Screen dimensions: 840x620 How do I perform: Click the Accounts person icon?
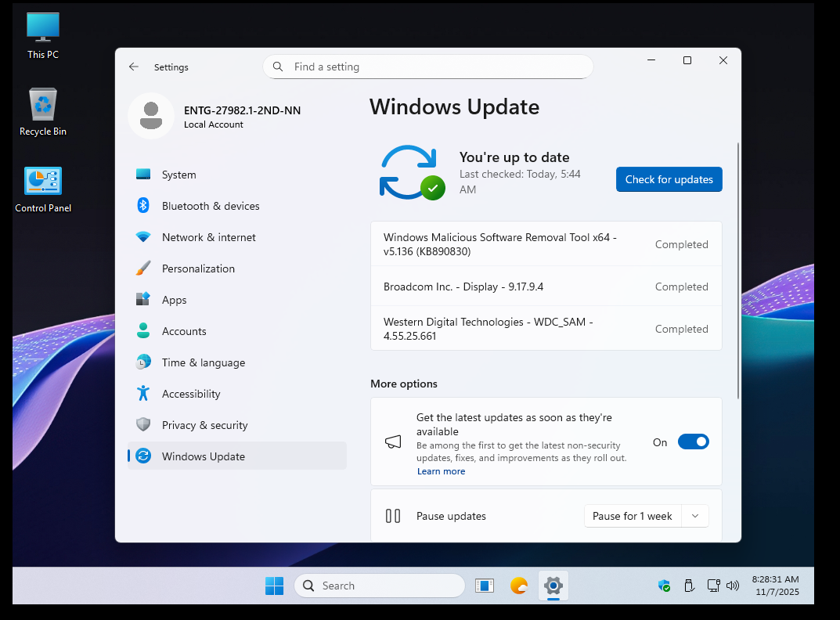(143, 330)
